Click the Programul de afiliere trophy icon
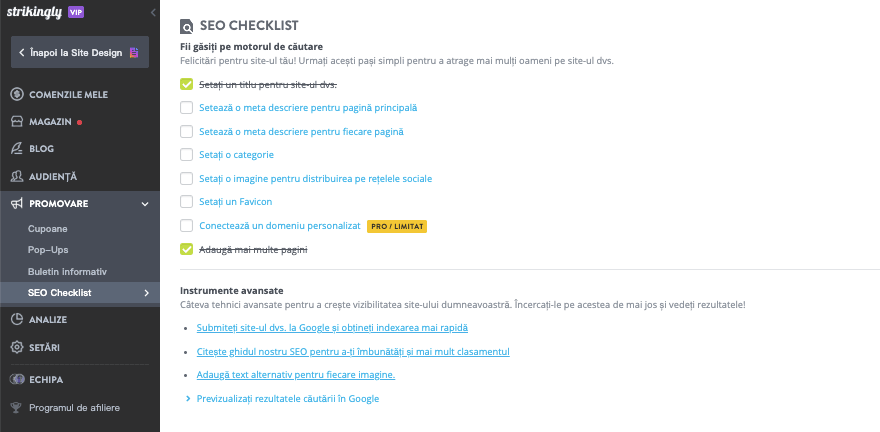The image size is (880, 432). [x=17, y=407]
